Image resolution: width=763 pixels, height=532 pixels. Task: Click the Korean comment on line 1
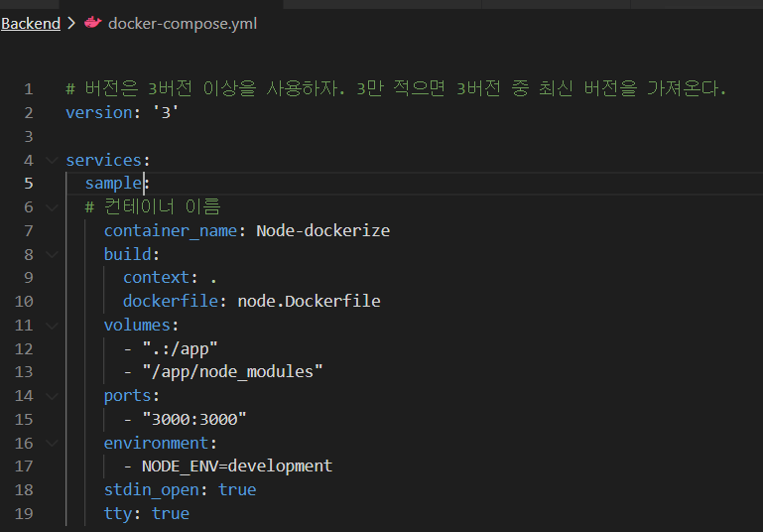396,88
